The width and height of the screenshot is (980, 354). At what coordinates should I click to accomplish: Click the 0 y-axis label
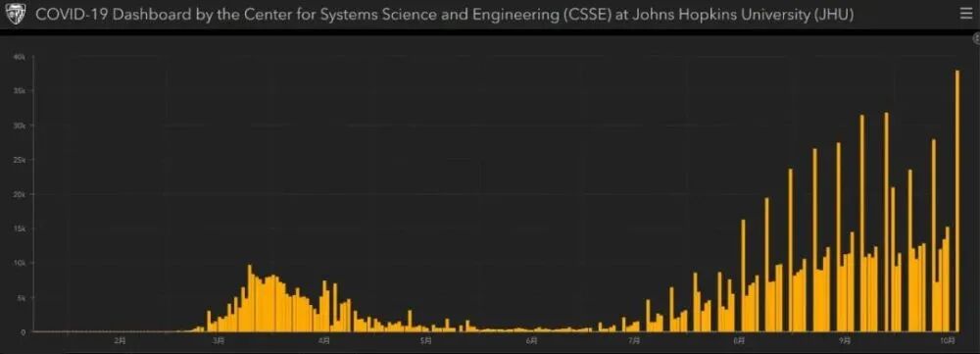[x=24, y=331]
